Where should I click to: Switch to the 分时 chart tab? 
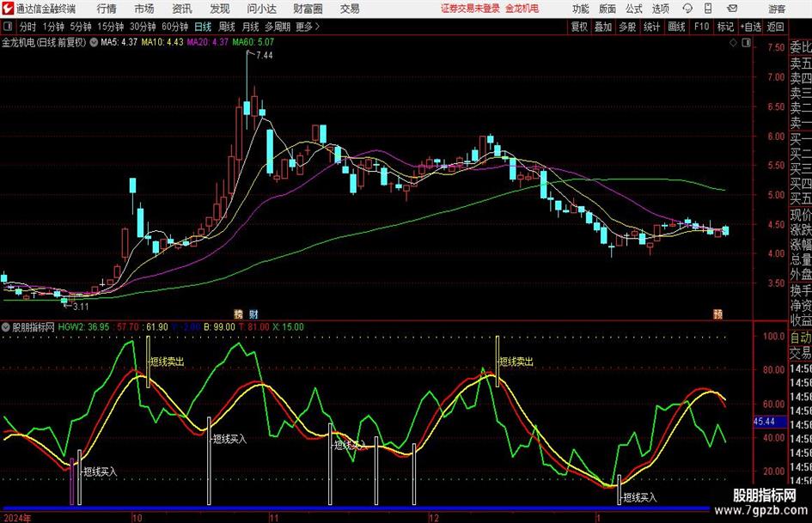pyautogui.click(x=28, y=27)
